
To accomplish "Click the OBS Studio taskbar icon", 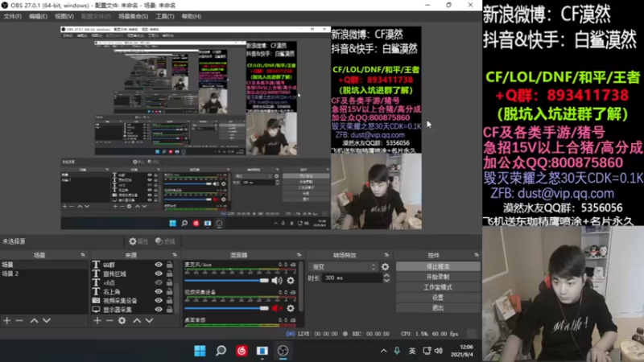I will coord(283,351).
